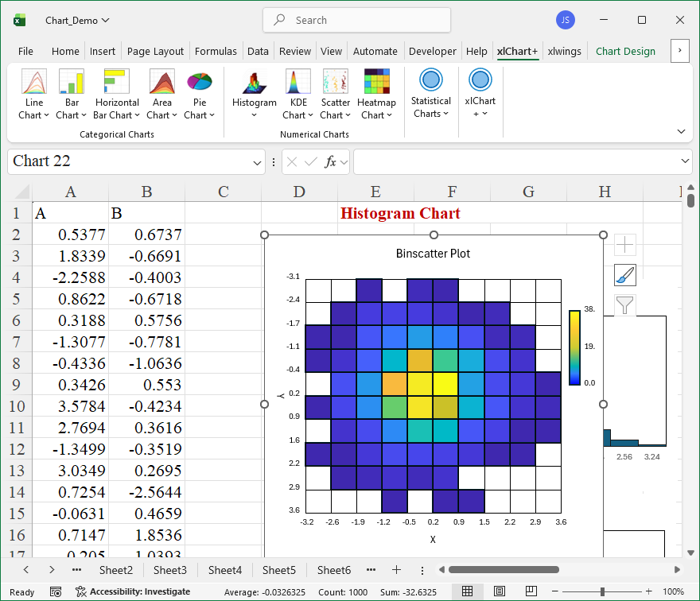Choose the Heatmap Chart icon
This screenshot has height=601, width=700.
click(376, 83)
